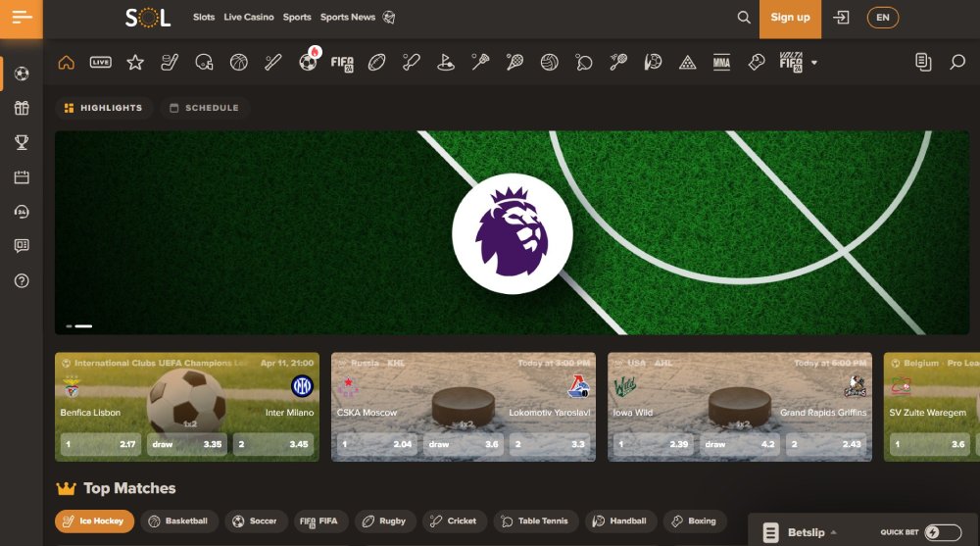Select the rugby ball icon
Screen dimensions: 980x546
pos(377,62)
